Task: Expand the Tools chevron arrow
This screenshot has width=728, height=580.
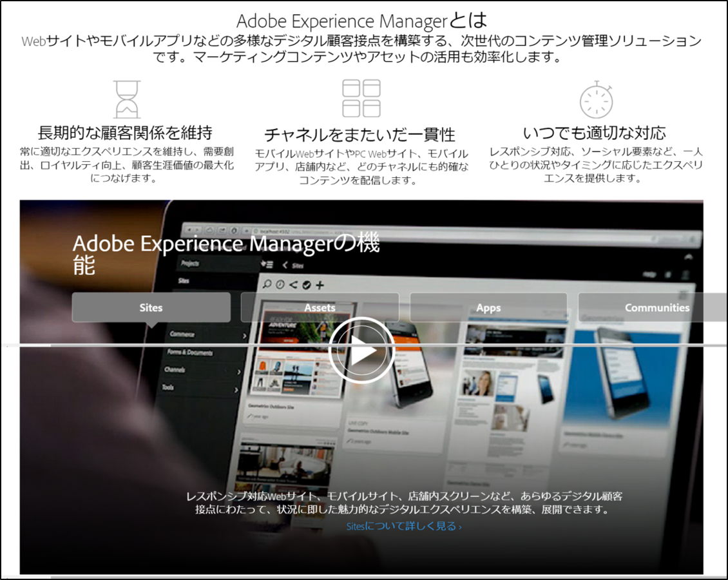Action: pyautogui.click(x=236, y=390)
